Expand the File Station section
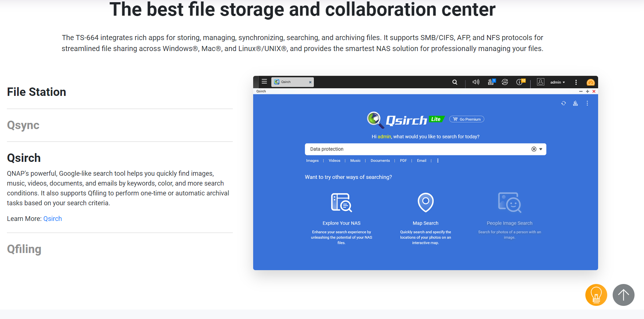The width and height of the screenshot is (644, 319). (x=36, y=92)
